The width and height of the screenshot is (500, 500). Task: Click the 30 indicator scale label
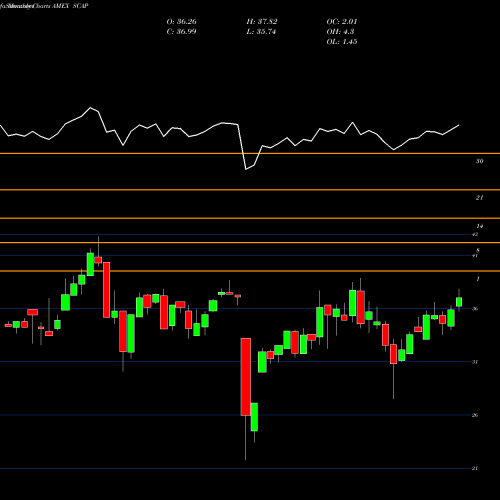point(479,161)
